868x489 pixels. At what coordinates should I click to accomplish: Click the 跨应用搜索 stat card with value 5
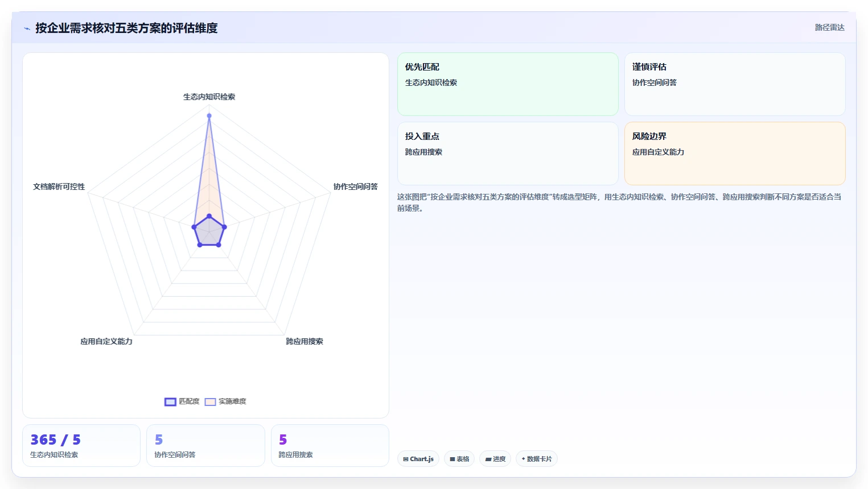click(330, 445)
